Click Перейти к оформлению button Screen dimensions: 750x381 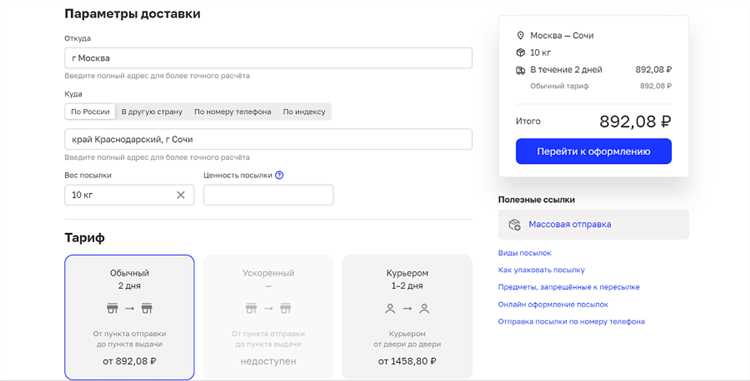[594, 152]
